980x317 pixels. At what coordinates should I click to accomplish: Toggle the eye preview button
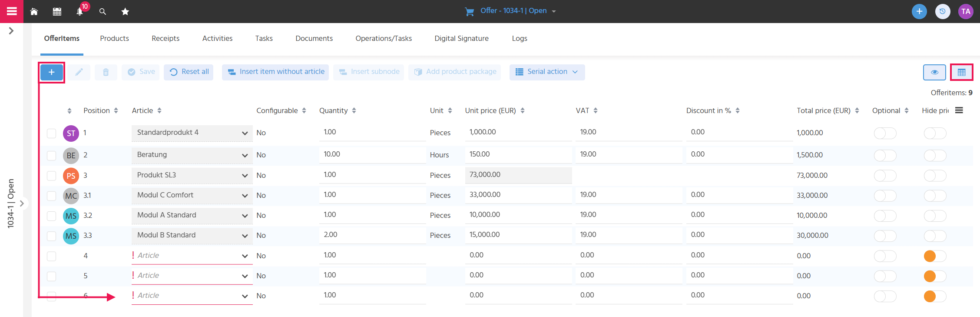934,72
